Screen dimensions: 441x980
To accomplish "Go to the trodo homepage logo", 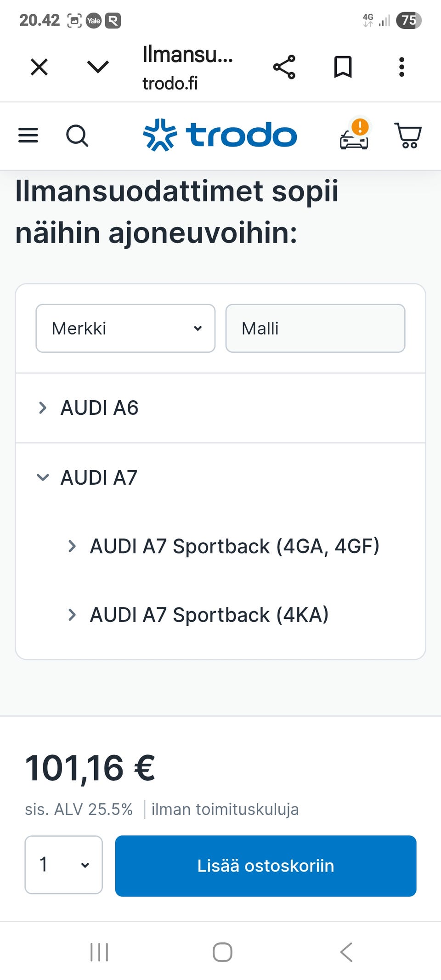I will [220, 136].
